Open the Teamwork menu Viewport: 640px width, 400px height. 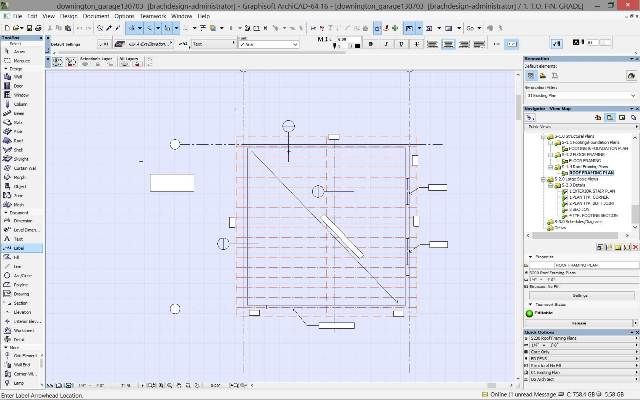tap(153, 17)
